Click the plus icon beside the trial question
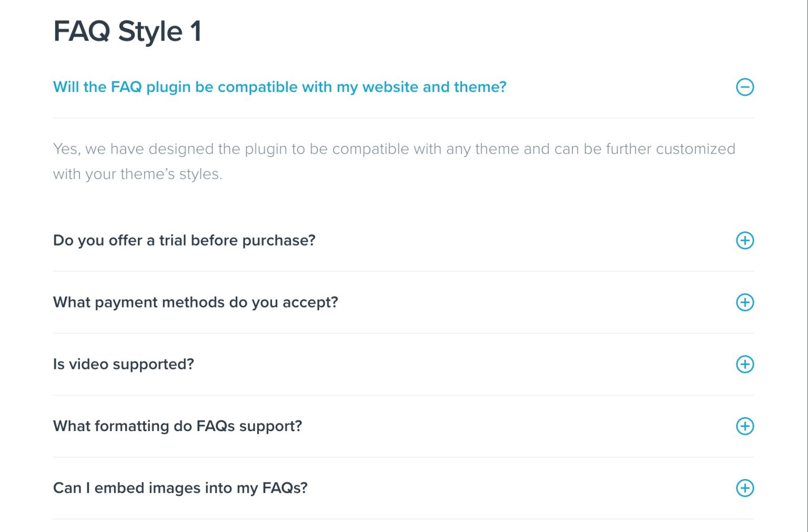Screen dimensions: 808x532 [x=745, y=240]
